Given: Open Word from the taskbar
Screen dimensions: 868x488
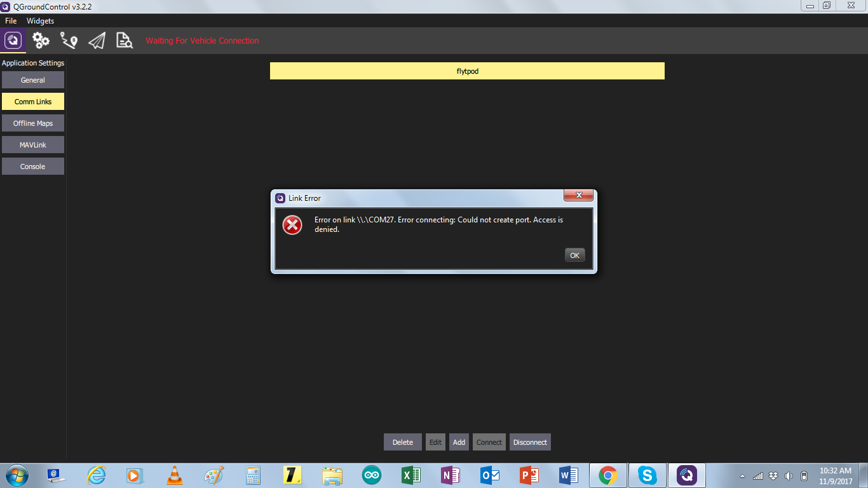Looking at the screenshot, I should [569, 475].
